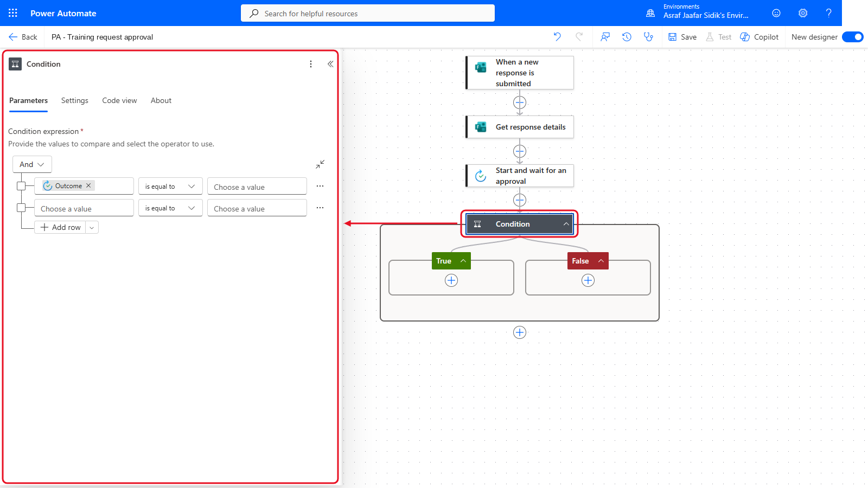Remove the Outcome token with X
Viewport: 868px width, 488px height.
88,185
